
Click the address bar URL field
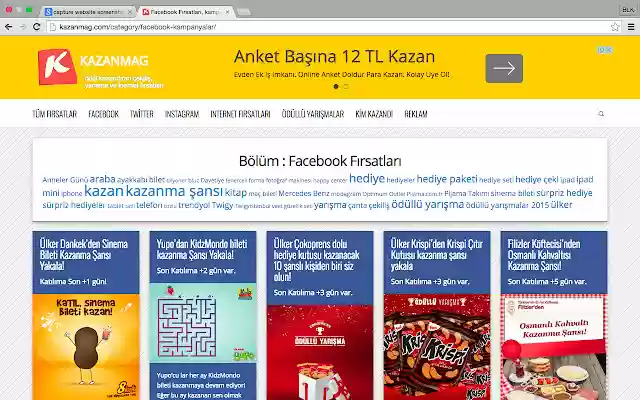pos(329,27)
